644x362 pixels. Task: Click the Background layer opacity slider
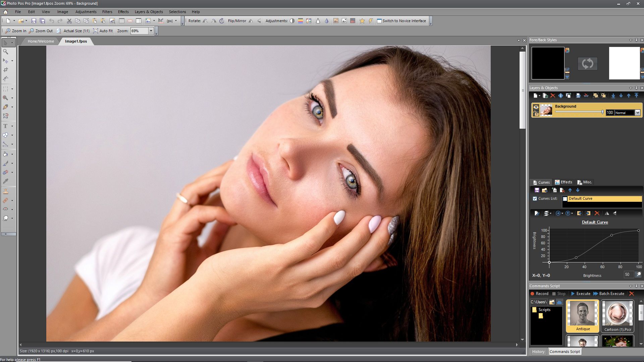coord(580,112)
